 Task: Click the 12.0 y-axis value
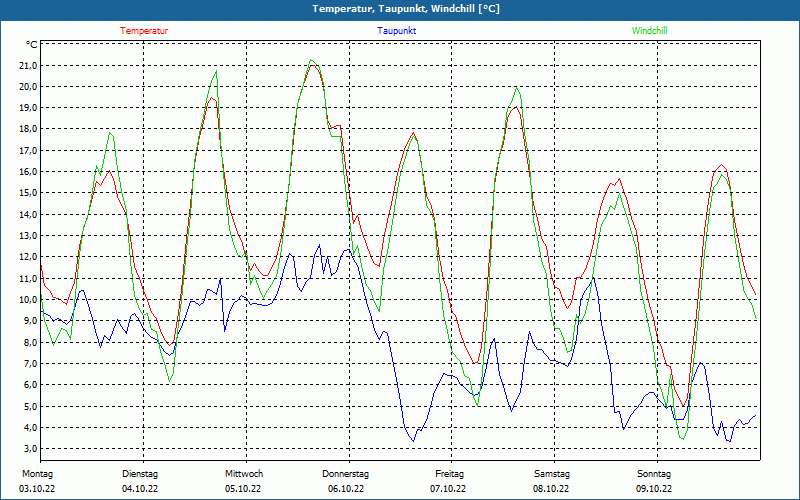click(x=27, y=257)
